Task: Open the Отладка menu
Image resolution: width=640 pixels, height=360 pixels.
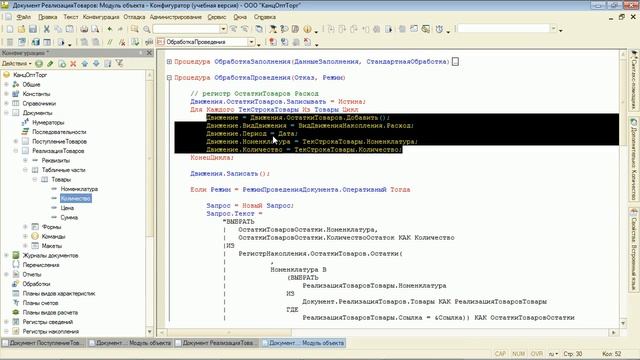Action: (x=134, y=17)
